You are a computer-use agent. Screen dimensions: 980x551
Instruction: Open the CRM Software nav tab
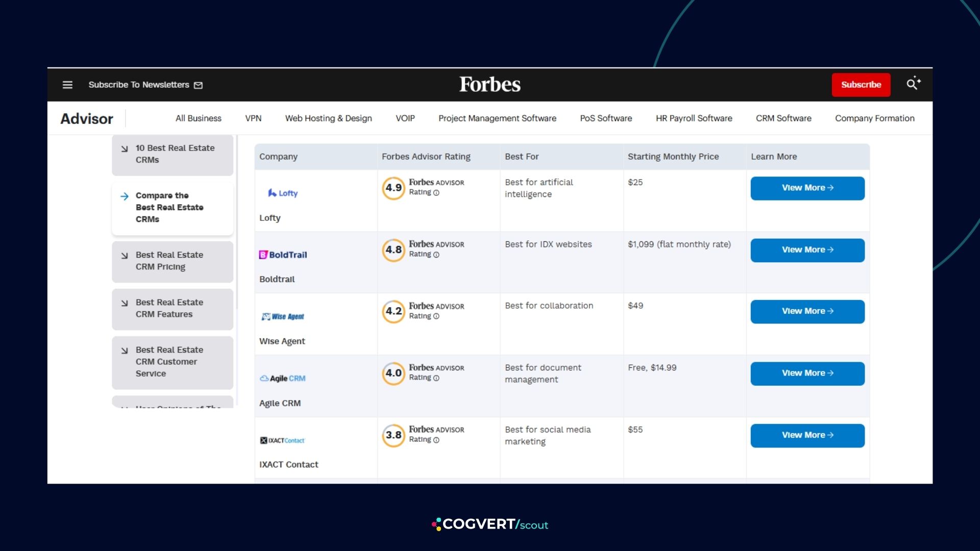coord(783,118)
